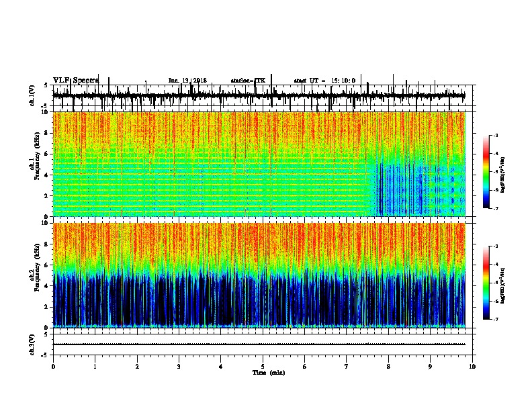Click the "ch.1(V)" waveform axis label
532x411 pixels.
tap(32, 95)
